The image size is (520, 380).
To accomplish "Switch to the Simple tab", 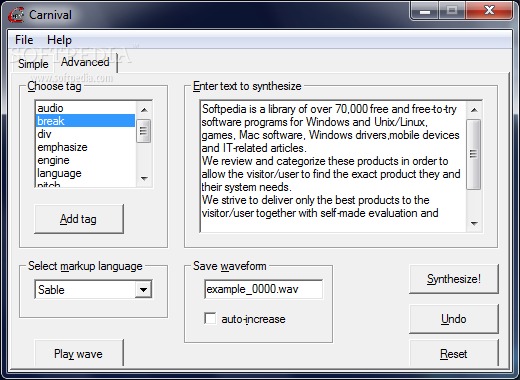I will pyautogui.click(x=33, y=64).
